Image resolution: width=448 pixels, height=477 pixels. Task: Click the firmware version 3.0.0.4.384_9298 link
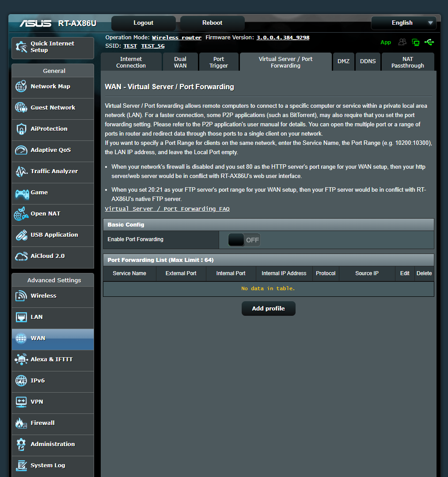[x=283, y=38]
